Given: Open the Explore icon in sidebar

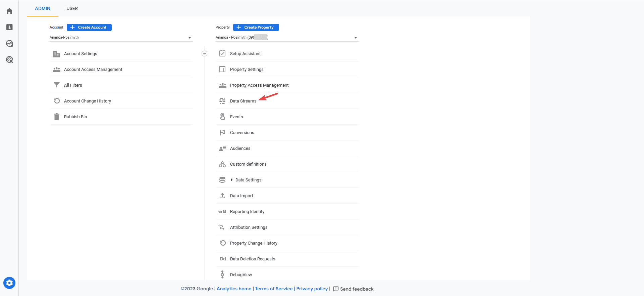Looking at the screenshot, I should pos(9,43).
